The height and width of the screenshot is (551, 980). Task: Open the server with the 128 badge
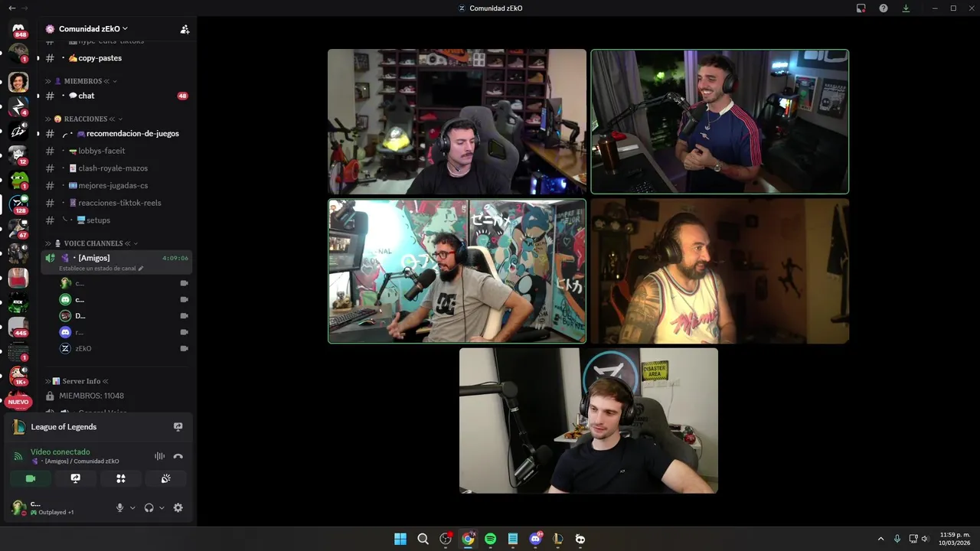[18, 204]
